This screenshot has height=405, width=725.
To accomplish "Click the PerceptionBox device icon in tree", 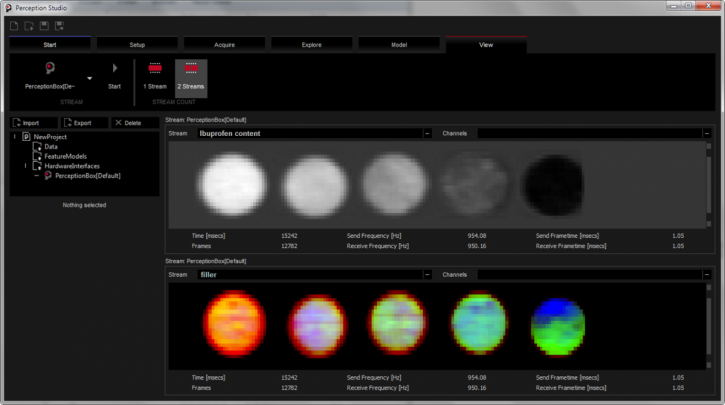I will (x=48, y=176).
